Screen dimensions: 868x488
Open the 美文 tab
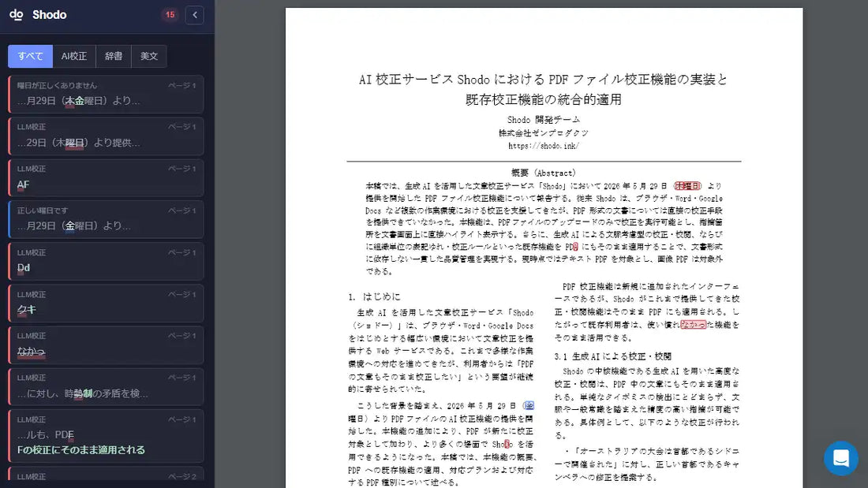(x=149, y=56)
